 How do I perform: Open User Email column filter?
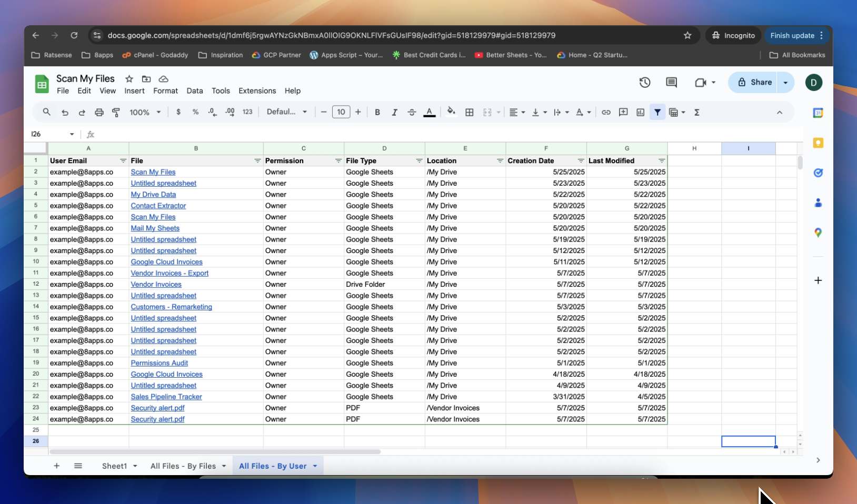(123, 161)
